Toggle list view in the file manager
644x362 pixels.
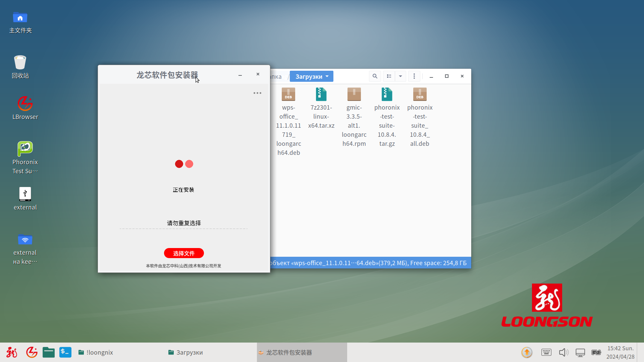(x=389, y=76)
